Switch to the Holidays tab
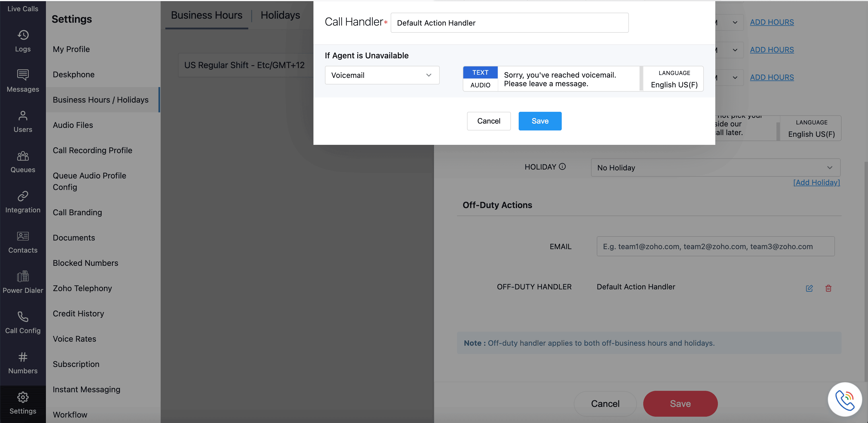 pos(280,15)
